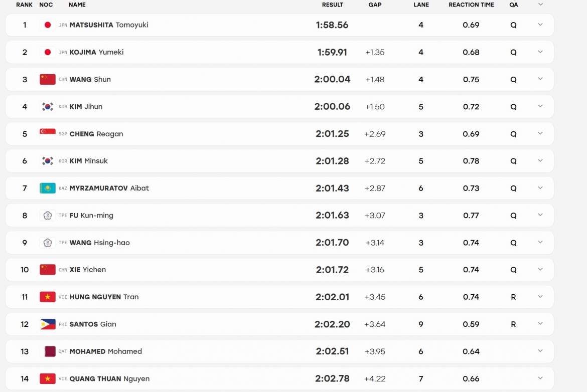Click Philippines flag beside SANTOS Gian
Screen dimensions: 587x392
pyautogui.click(x=48, y=324)
